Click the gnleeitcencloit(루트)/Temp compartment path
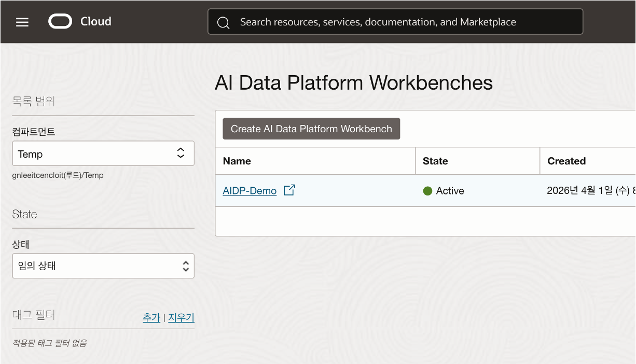This screenshot has height=364, width=636. (58, 175)
